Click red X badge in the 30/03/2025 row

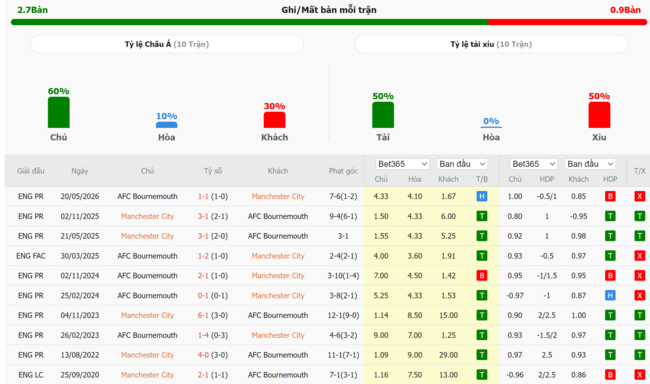point(640,256)
